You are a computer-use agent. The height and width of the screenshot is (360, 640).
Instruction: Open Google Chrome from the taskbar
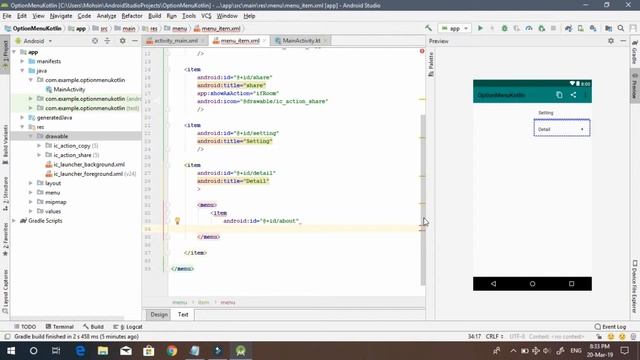pyautogui.click(x=172, y=351)
